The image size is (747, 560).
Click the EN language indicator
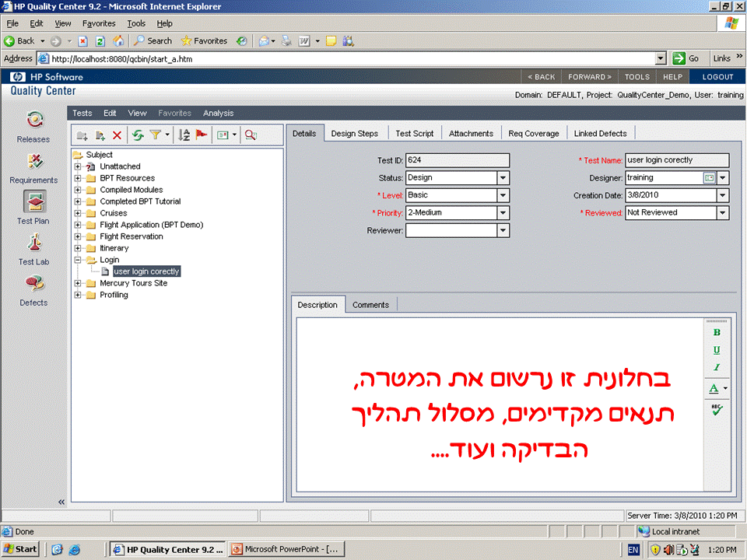pyautogui.click(x=633, y=550)
